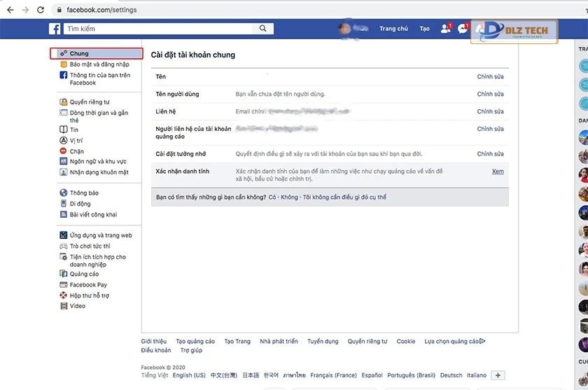Open friend requests icon in header

(445, 29)
